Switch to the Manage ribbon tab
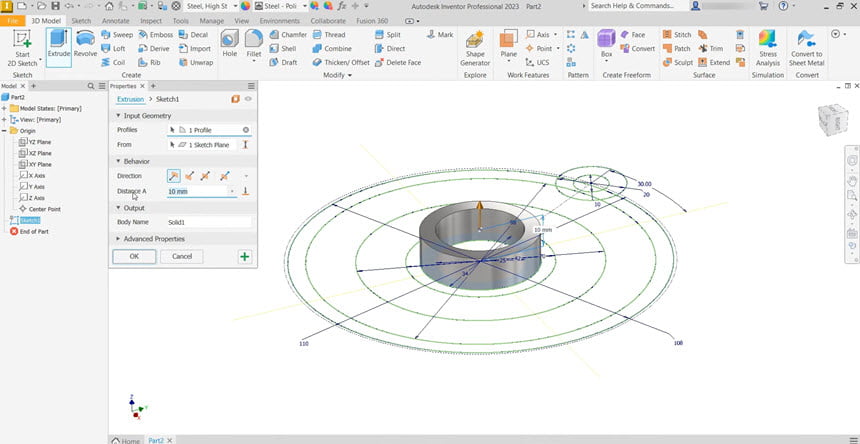 [211, 21]
